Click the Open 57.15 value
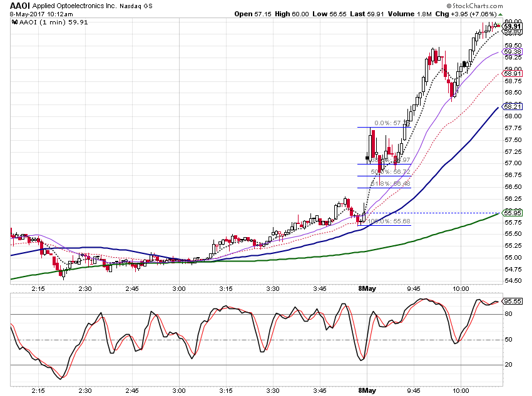 point(253,14)
